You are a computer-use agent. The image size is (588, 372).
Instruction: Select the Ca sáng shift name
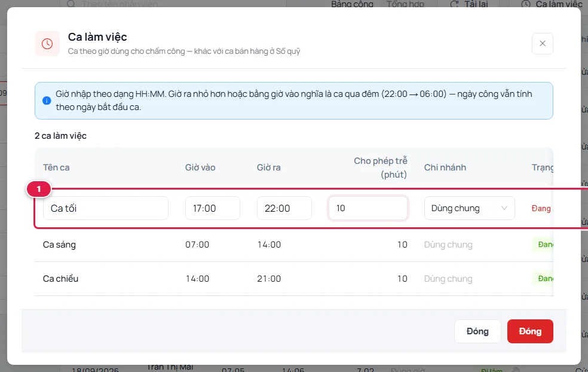(x=59, y=245)
